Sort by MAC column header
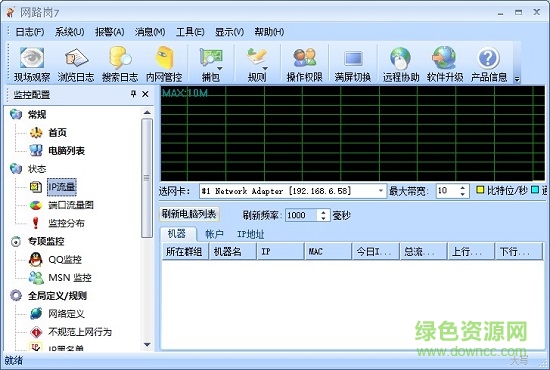Image resolution: width=550 pixels, height=370 pixels. [x=328, y=251]
